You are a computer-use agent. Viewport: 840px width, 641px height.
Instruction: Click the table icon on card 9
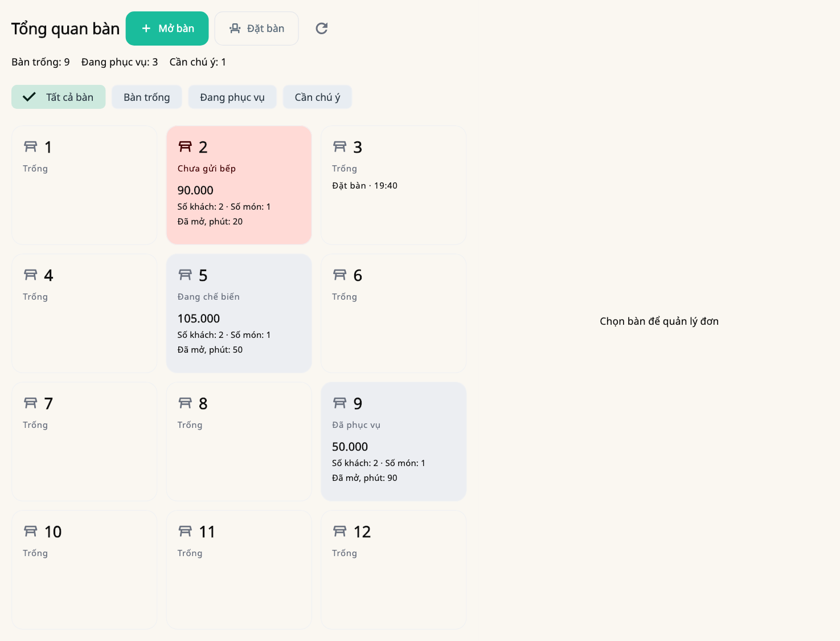[x=340, y=403]
